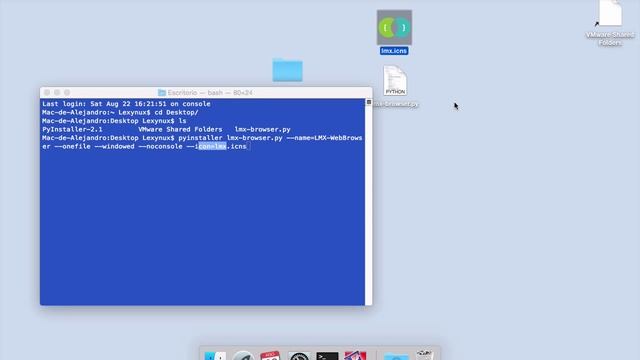Click the Terminal split pane button
This screenshot has width=640, height=360.
point(369,102)
